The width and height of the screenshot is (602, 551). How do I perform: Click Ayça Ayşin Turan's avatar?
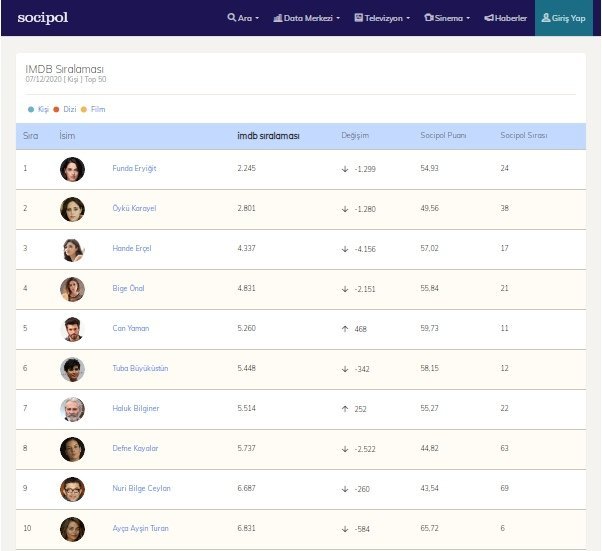tap(72, 529)
